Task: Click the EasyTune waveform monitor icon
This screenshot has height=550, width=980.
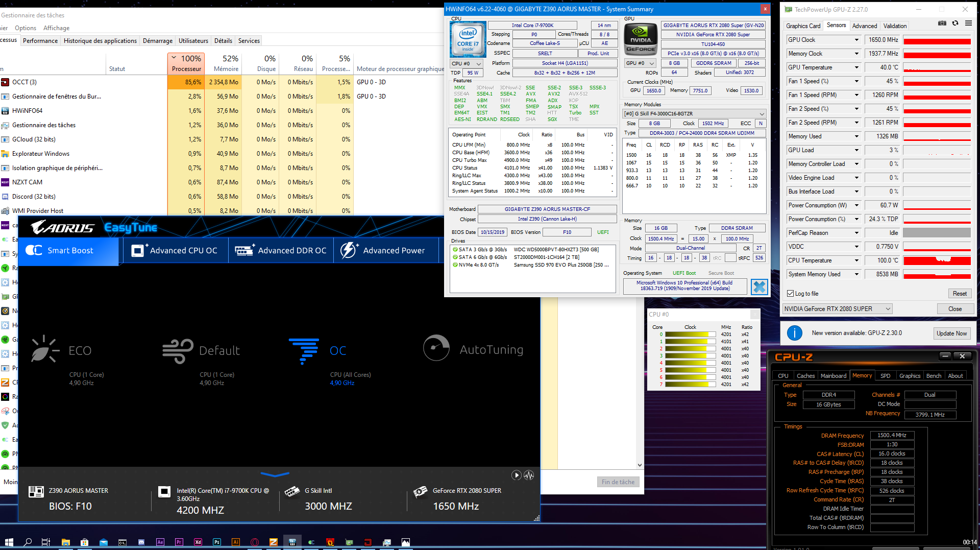Action: [x=529, y=475]
